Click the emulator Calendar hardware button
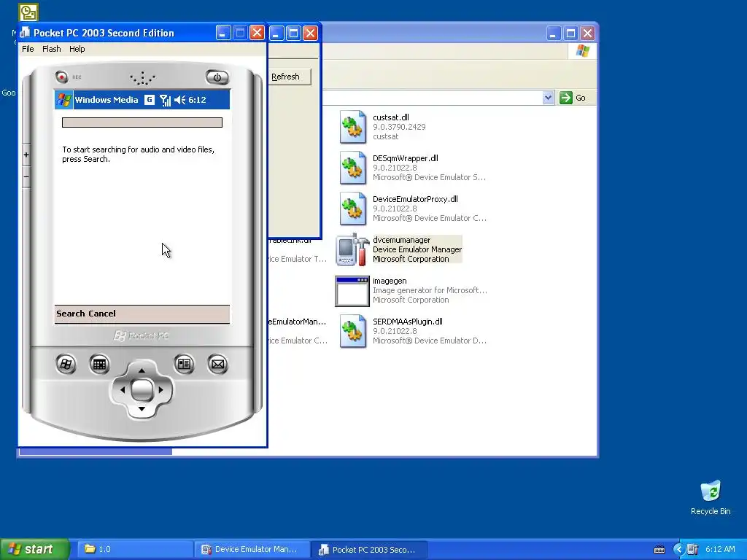This screenshot has width=747, height=560. (x=99, y=365)
